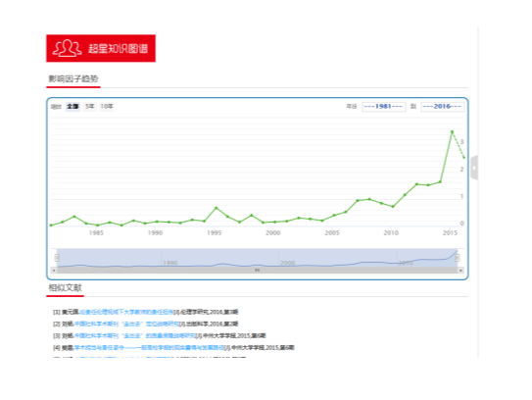Click the navigator scrollbar left arrow

click(54, 271)
